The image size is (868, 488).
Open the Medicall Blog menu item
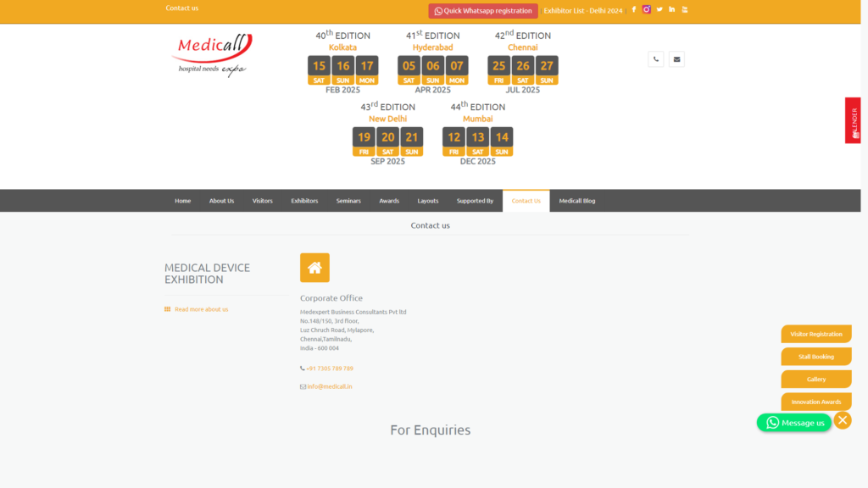[576, 201]
